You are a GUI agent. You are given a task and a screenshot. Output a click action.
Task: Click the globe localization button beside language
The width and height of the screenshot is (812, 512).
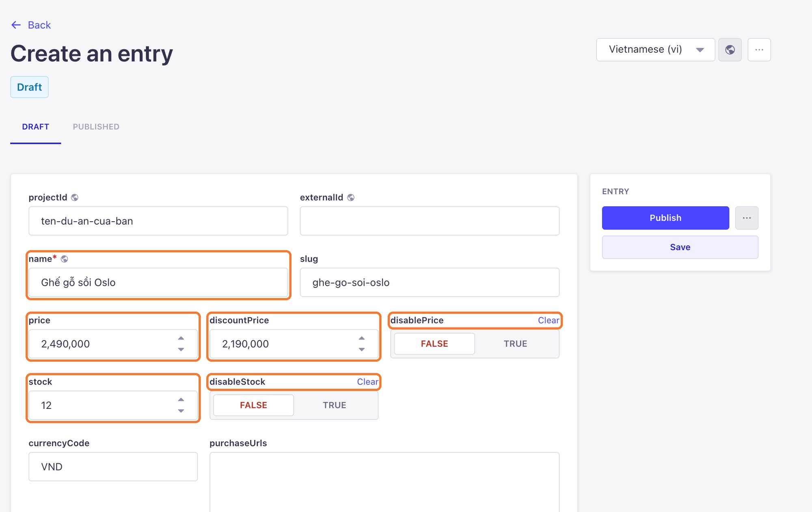click(730, 50)
